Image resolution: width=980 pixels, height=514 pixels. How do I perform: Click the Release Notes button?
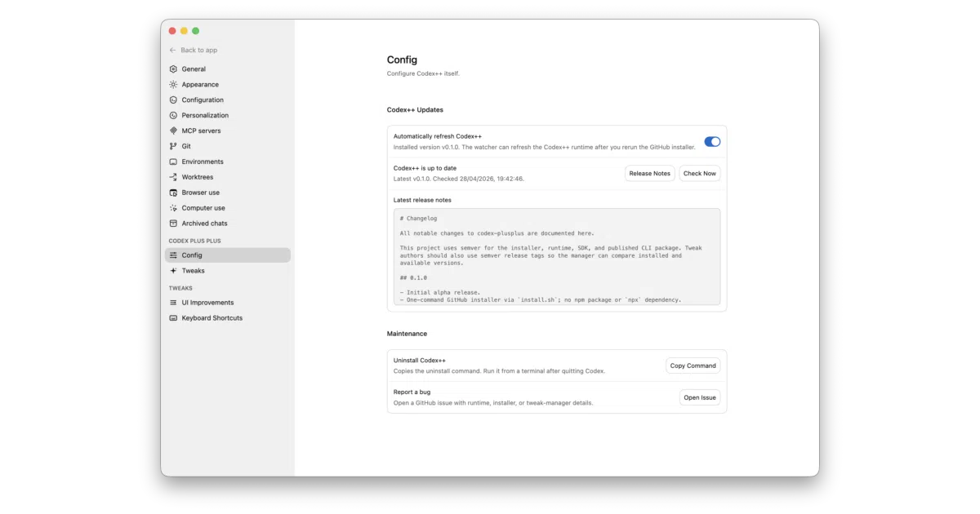(x=650, y=174)
